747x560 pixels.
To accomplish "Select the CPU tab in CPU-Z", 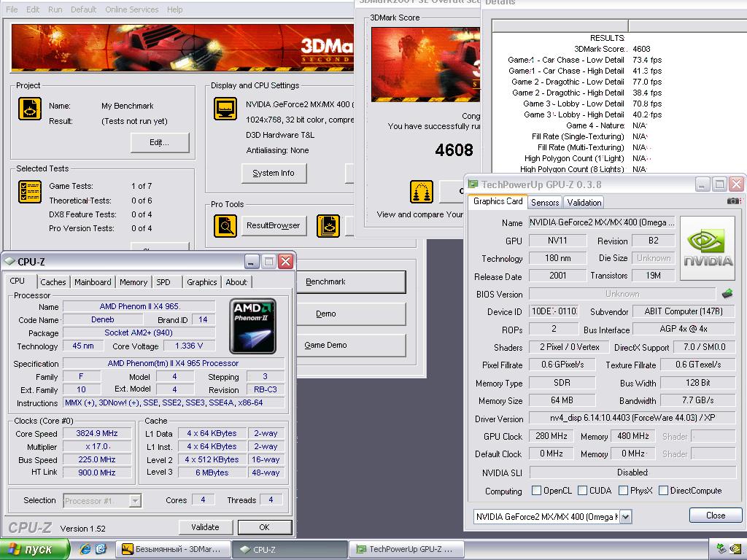I will [18, 281].
